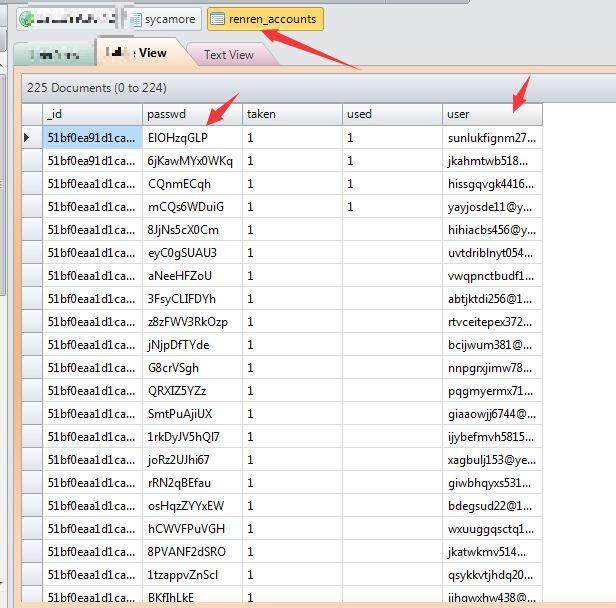Select passwd cell 'SmtPuAjiUX'
Image resolution: width=616 pixels, height=608 pixels.
(x=192, y=414)
